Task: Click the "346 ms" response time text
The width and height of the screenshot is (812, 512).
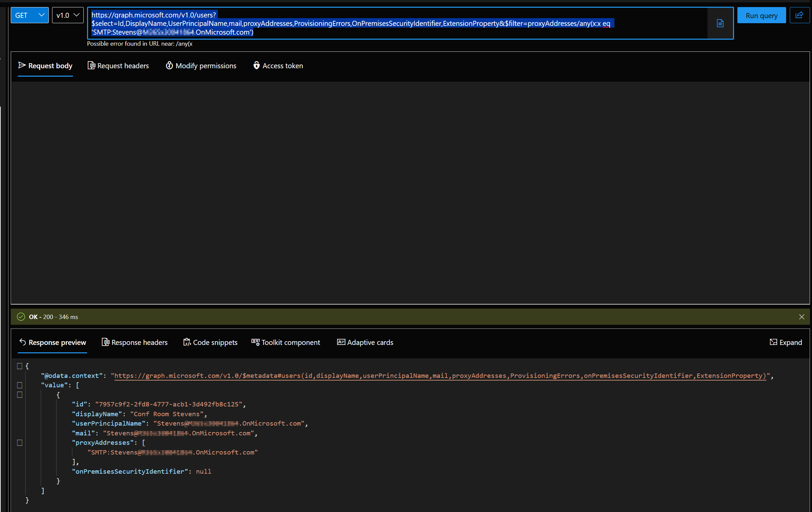Action: [x=68, y=317]
